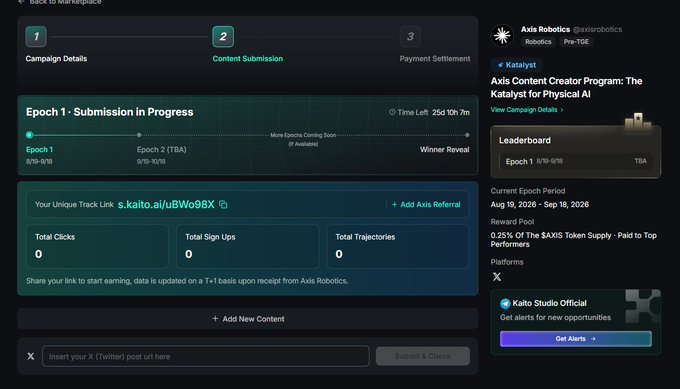Image resolution: width=680 pixels, height=389 pixels.
Task: Click the clock icon next to Time Left
Action: point(392,112)
